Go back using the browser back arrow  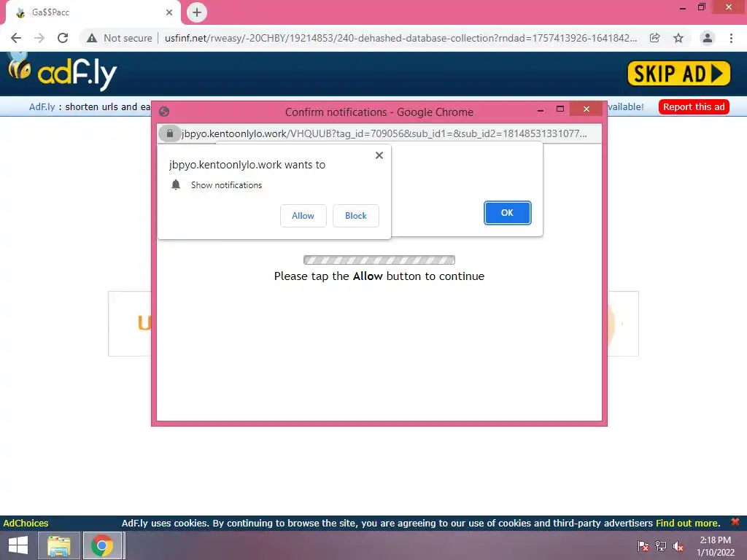point(16,38)
